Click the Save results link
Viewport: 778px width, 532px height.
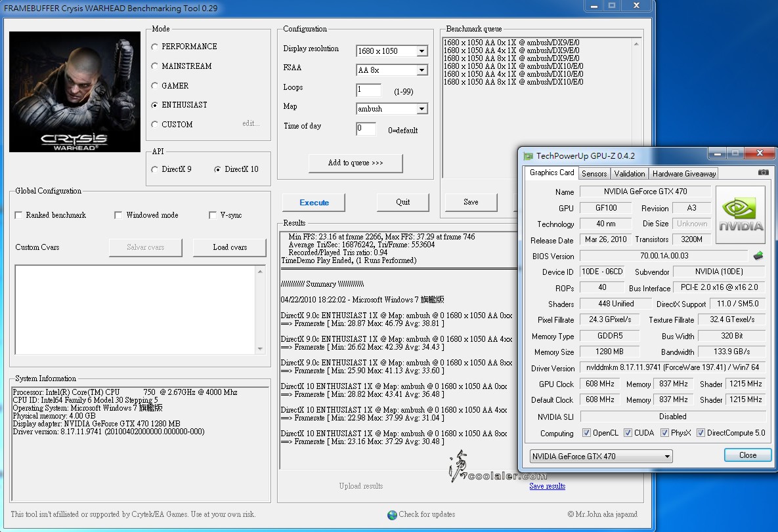pos(548,486)
